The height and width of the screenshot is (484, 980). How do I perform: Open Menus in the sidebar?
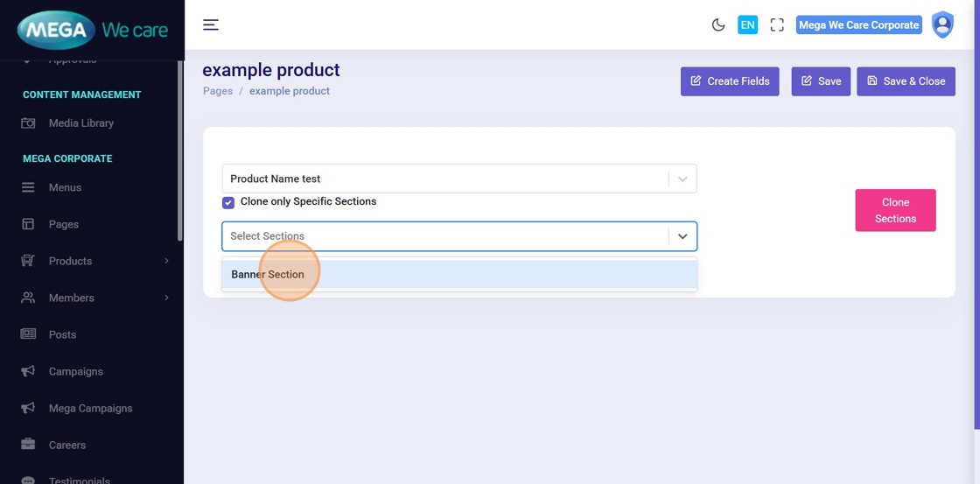(65, 187)
